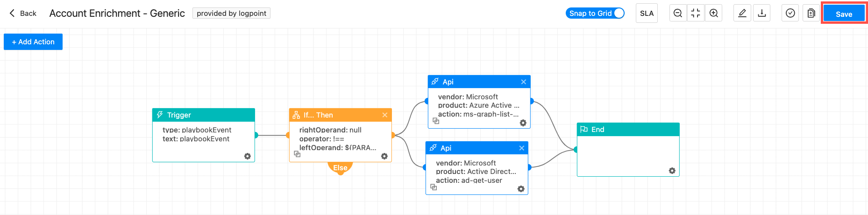Click the Add Action button

tap(33, 42)
